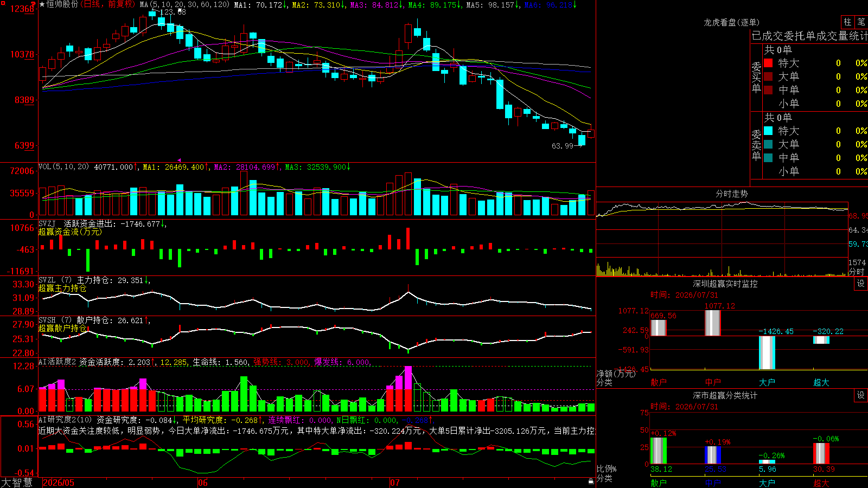
Task: Click the 大户 bar labeled -1426.45
Action: (767, 352)
